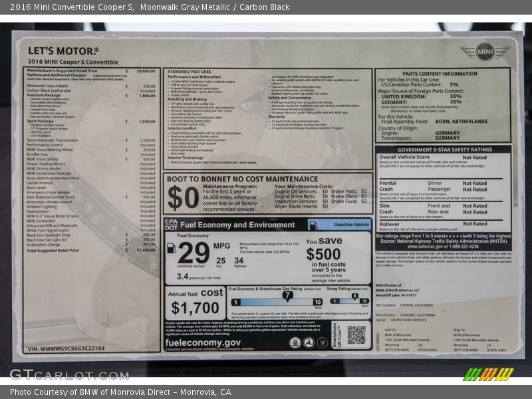This screenshot has height=399, width=532.
Task: Click the Premium Package line item
Action: pyautogui.click(x=91, y=96)
